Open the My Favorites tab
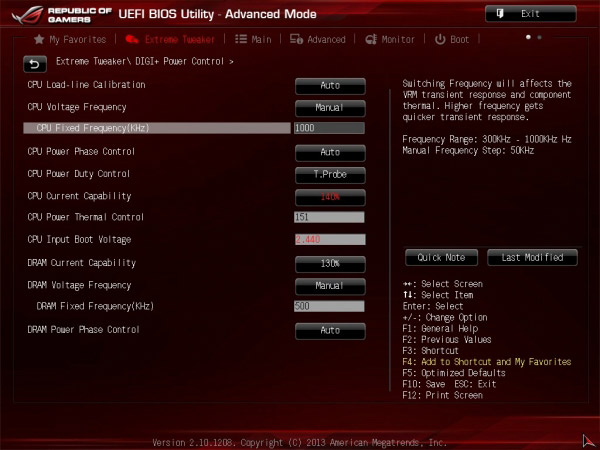Image resolution: width=600 pixels, height=450 pixels. [70, 39]
